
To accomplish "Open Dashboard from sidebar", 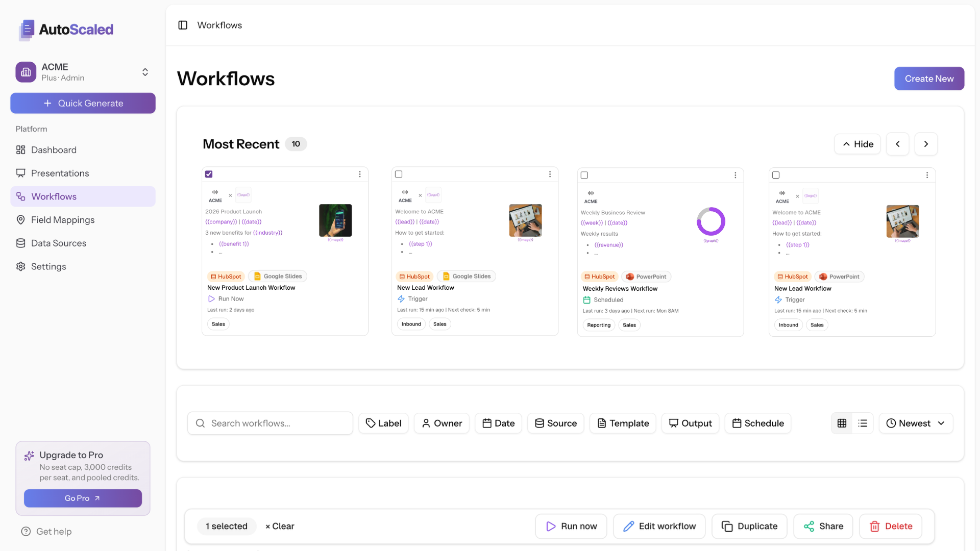I will 83,150.
